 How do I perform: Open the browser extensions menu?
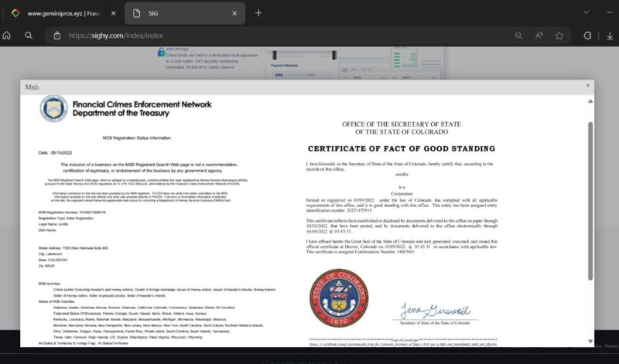pyautogui.click(x=587, y=36)
